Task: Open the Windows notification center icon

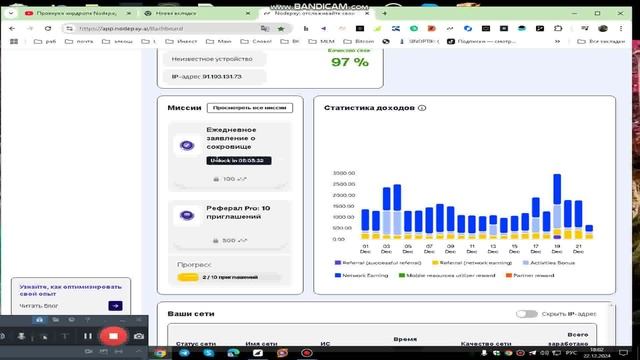Action: point(623,353)
